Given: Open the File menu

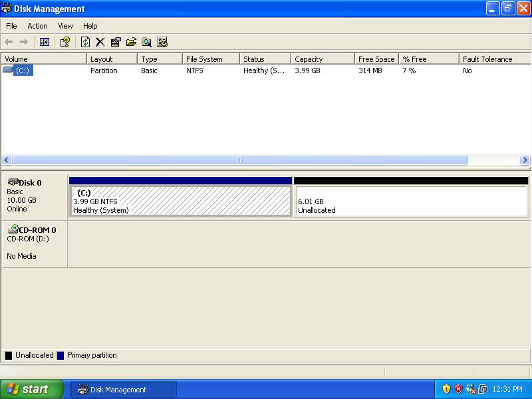Looking at the screenshot, I should (11, 26).
